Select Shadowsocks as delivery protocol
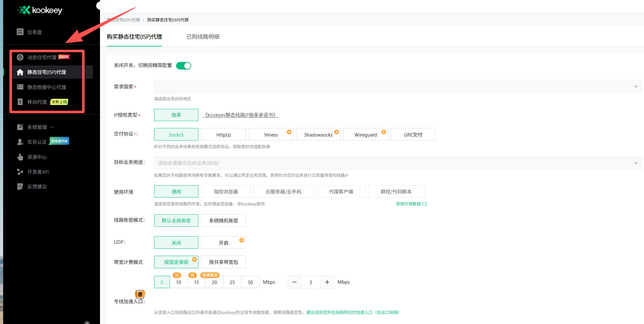 point(318,134)
